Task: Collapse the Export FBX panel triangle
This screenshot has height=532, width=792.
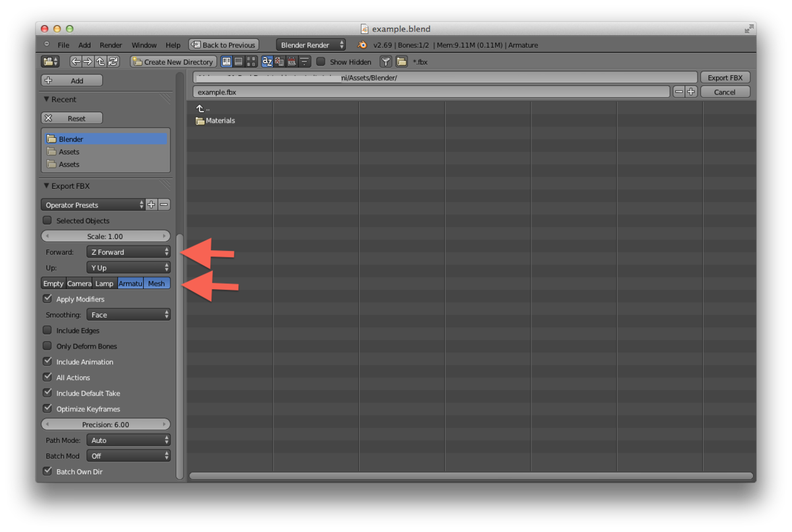Action: pyautogui.click(x=46, y=185)
